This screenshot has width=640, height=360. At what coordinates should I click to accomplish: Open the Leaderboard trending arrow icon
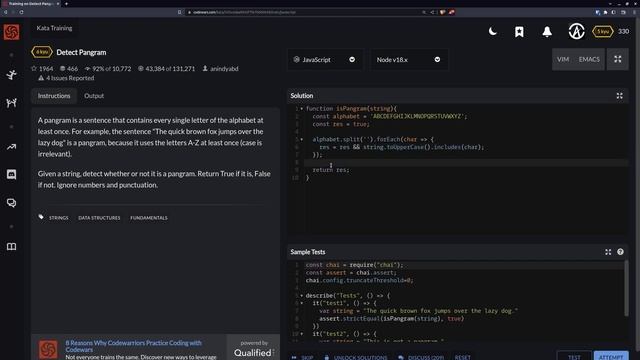coord(11,147)
